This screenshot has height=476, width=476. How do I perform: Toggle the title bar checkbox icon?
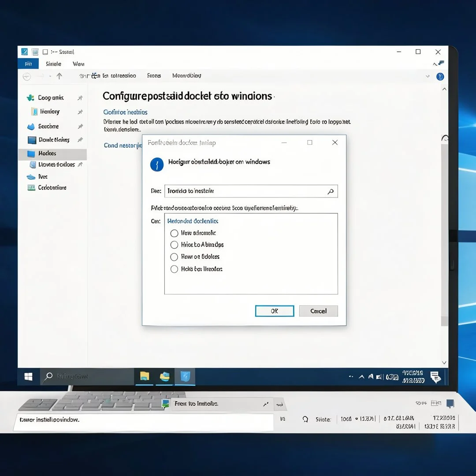[x=45, y=52]
